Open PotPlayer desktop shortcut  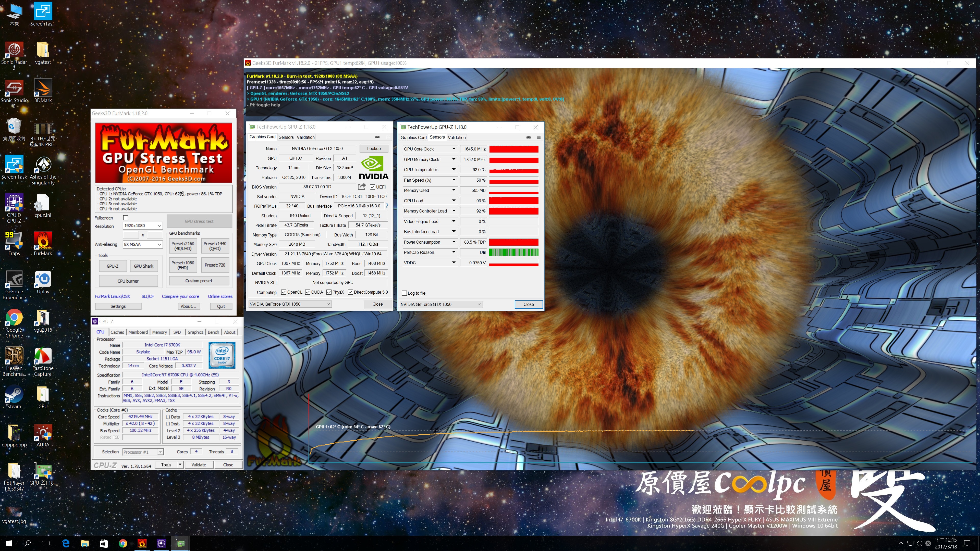point(14,477)
